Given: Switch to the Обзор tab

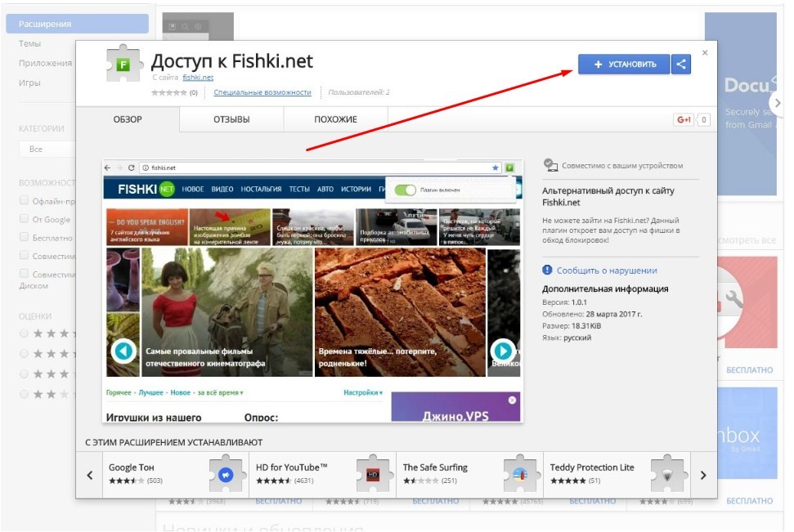Looking at the screenshot, I should (x=128, y=119).
